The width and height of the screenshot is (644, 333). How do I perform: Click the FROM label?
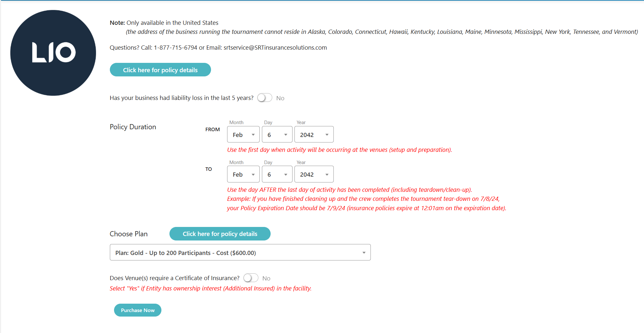[x=213, y=130]
